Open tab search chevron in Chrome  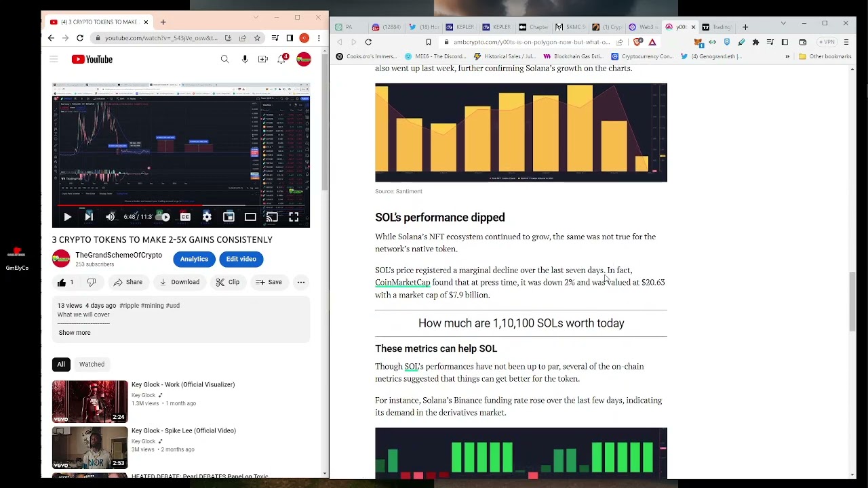[256, 17]
